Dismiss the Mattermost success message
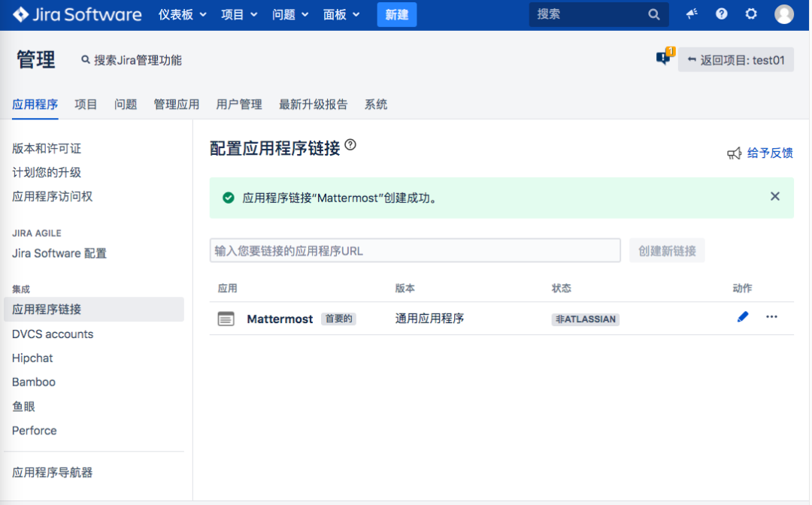This screenshot has height=505, width=812. pyautogui.click(x=775, y=196)
